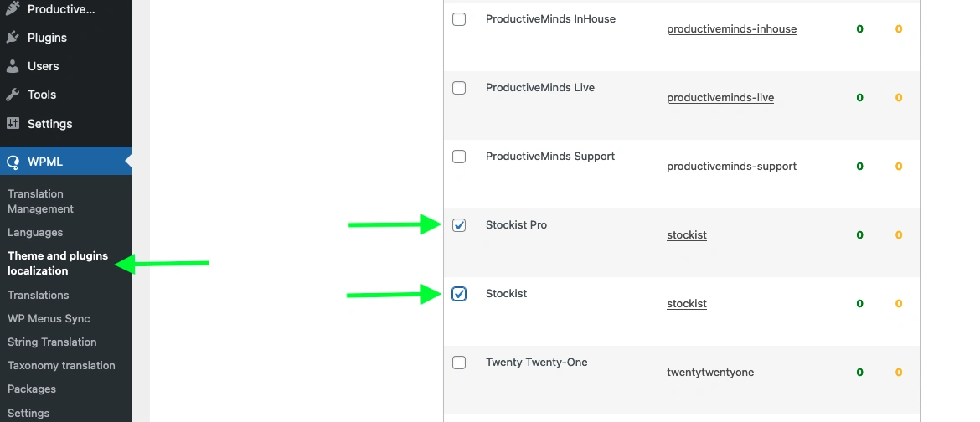Uncheck the Stockist checkbox

pos(459,294)
